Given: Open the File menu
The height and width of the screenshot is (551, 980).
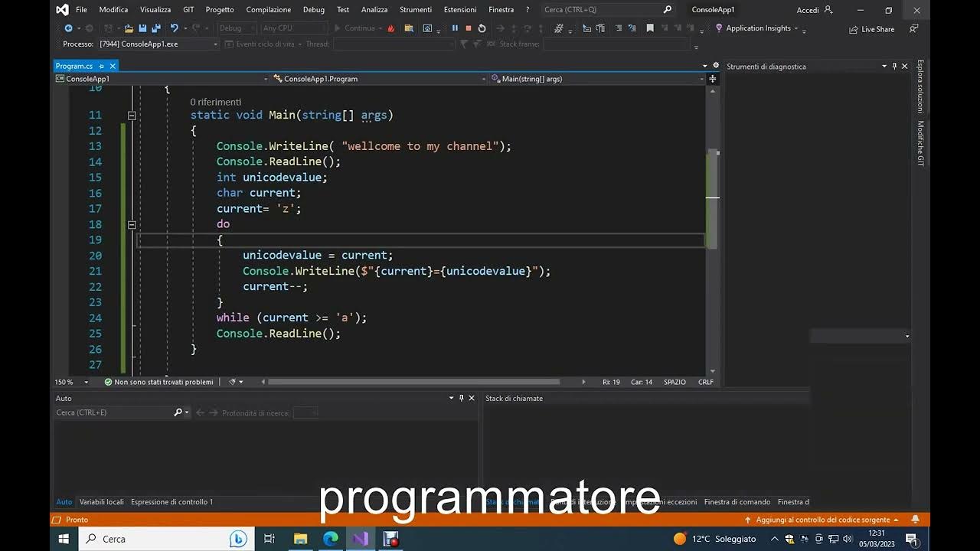Looking at the screenshot, I should [81, 10].
